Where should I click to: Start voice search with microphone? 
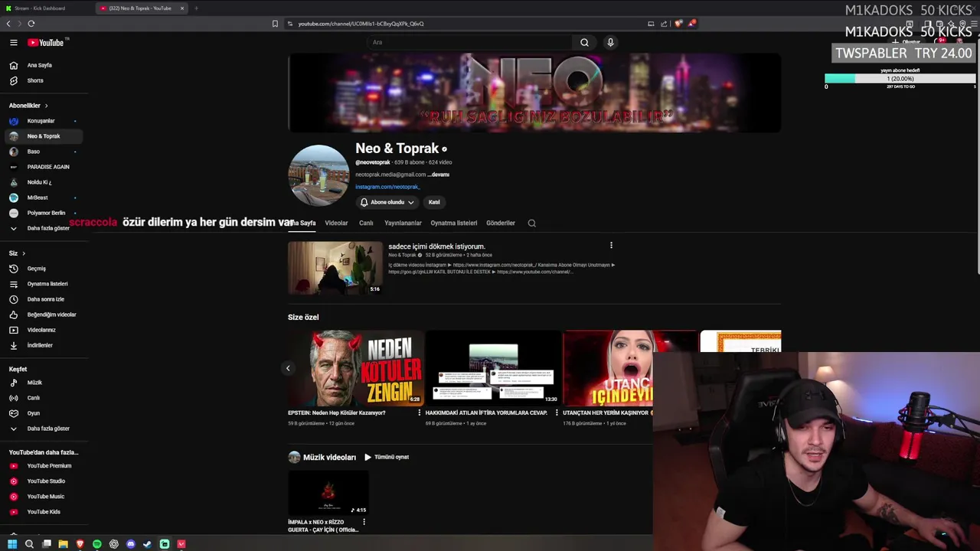click(x=610, y=43)
